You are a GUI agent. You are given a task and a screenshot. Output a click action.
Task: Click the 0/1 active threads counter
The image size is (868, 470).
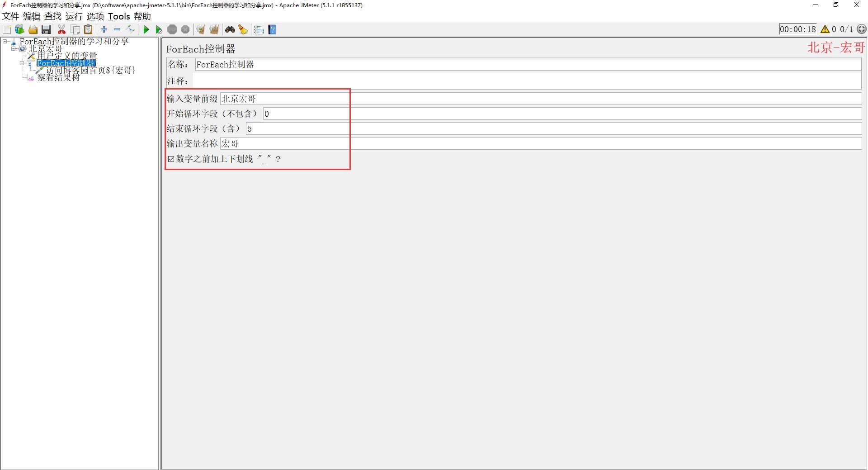tap(846, 29)
